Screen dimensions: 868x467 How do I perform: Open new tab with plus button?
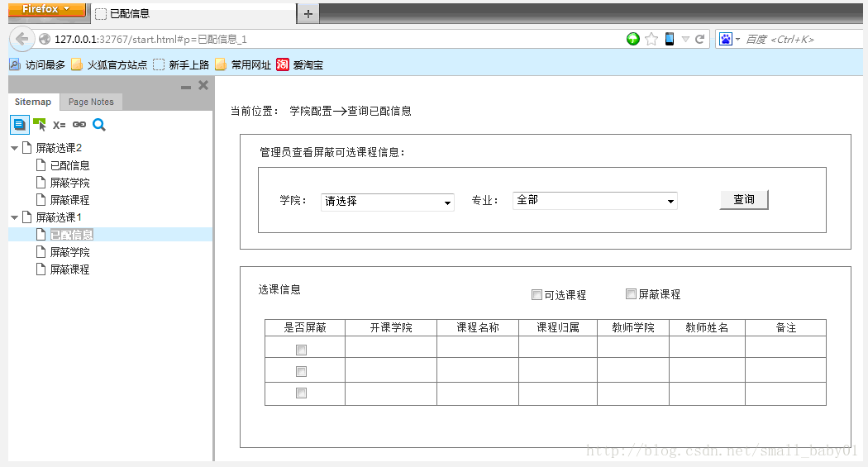(x=308, y=14)
